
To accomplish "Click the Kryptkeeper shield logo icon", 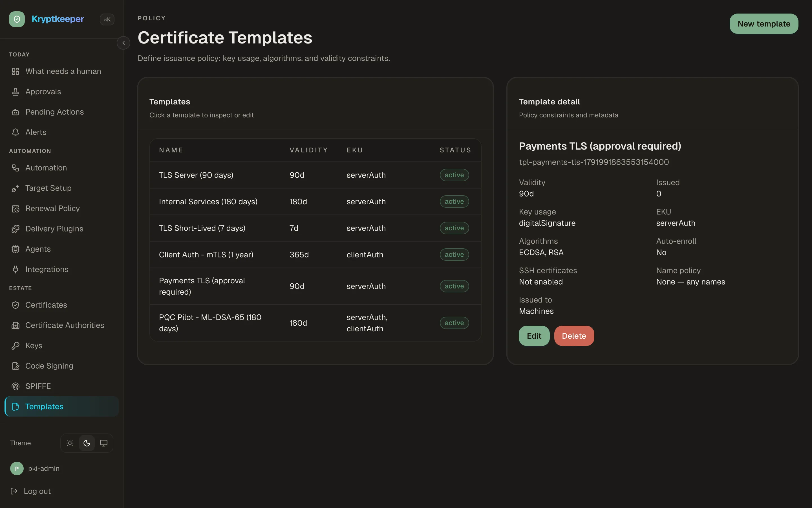I will pos(17,19).
